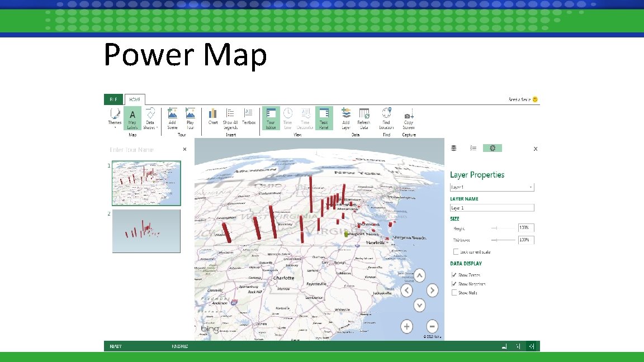
Task: Uncheck Show Negatives
Action: pyautogui.click(x=454, y=284)
